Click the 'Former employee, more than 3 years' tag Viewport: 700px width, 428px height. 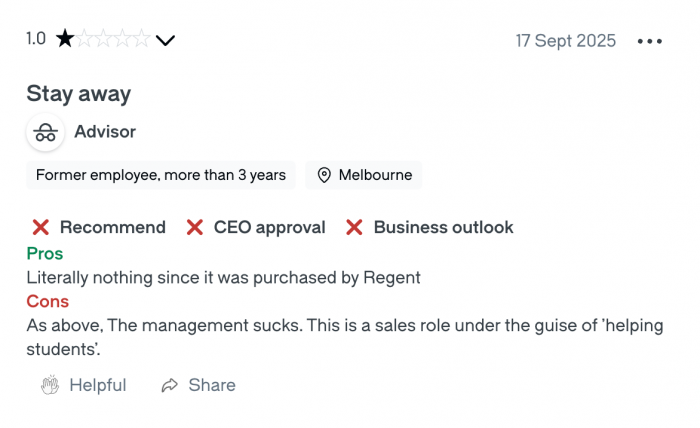161,175
